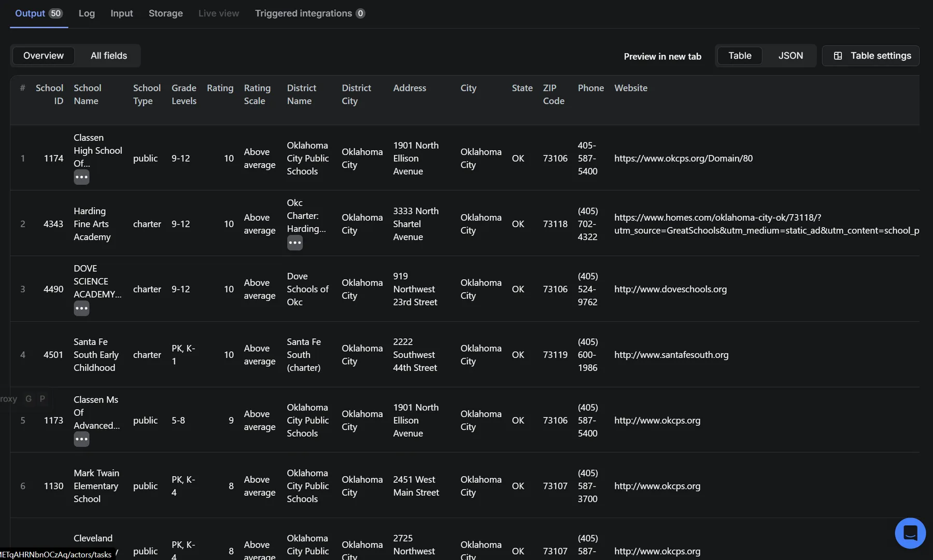Switch to the Storage tab
Image resolution: width=933 pixels, height=560 pixels.
pyautogui.click(x=165, y=13)
